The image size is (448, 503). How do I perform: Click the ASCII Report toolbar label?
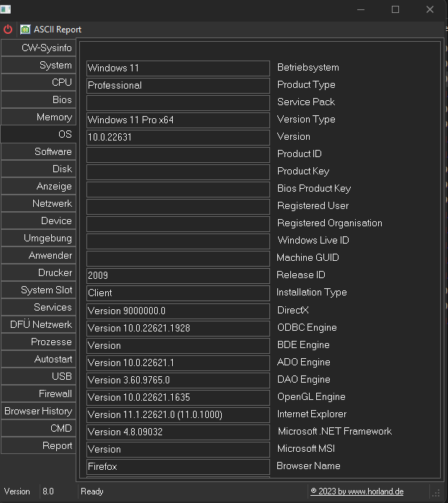58,30
